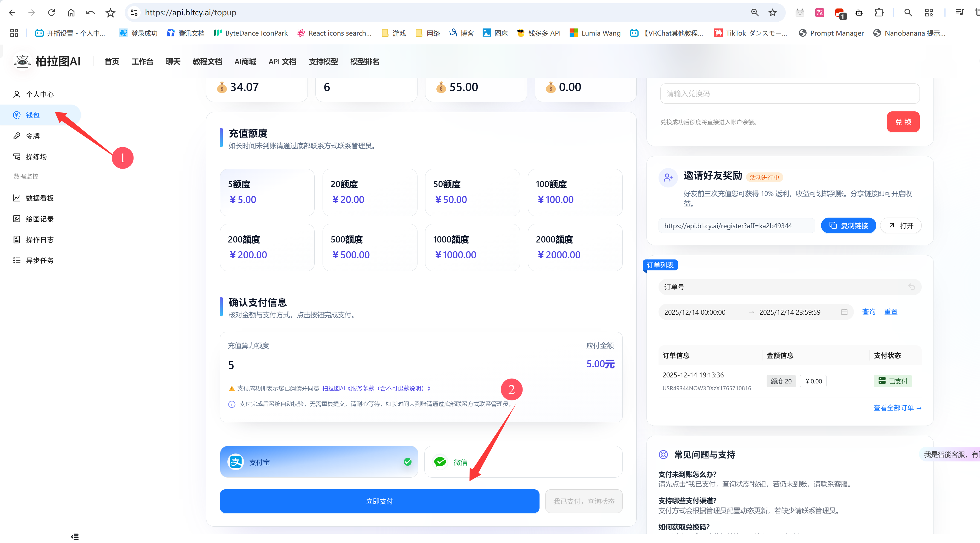
Task: Open 数据看板 chart icon in sidebar
Action: pyautogui.click(x=16, y=198)
